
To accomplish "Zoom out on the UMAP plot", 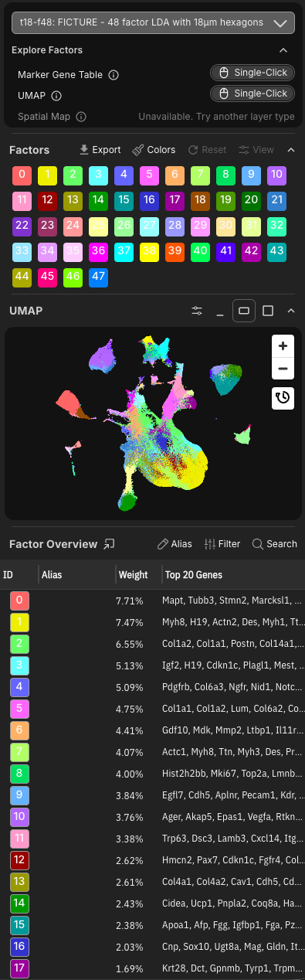I will coord(283,368).
